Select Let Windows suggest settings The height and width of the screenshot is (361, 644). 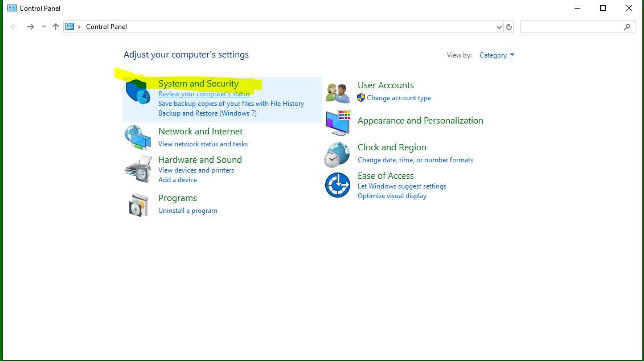[401, 186]
